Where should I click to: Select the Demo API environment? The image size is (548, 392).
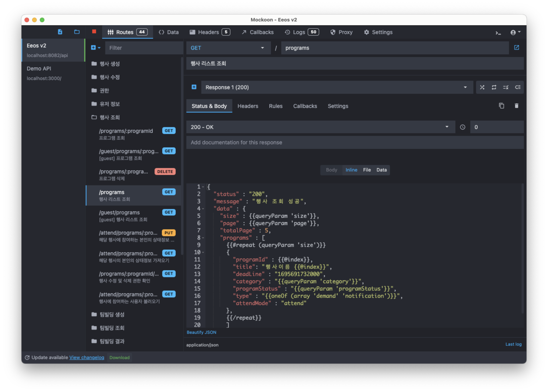(53, 73)
